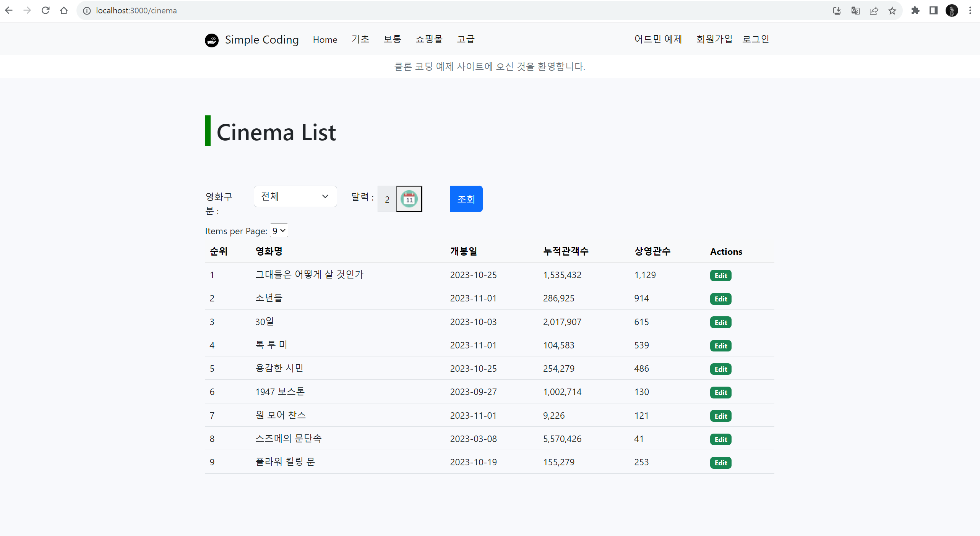Screen dimensions: 980x536
Task: Open the 기초 navigation menu
Action: pos(360,39)
